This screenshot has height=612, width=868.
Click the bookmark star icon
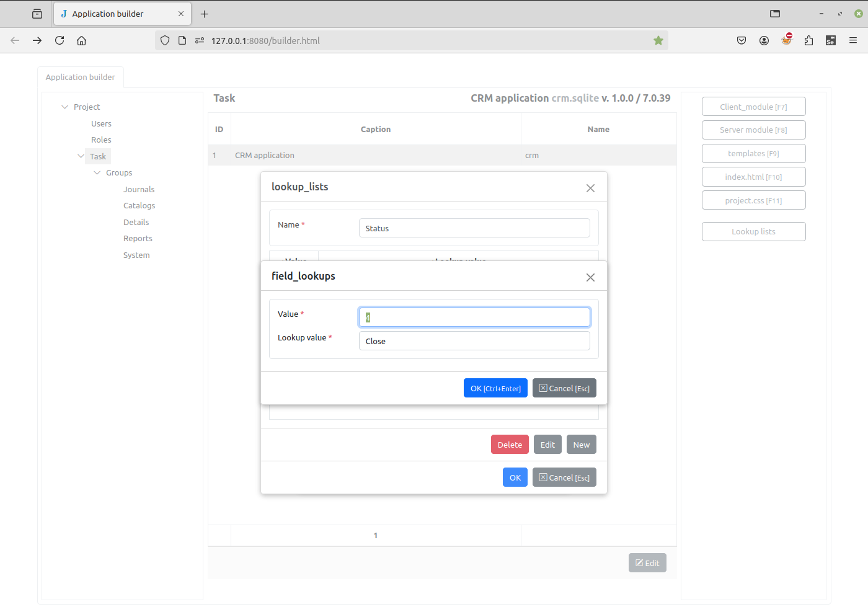(658, 40)
